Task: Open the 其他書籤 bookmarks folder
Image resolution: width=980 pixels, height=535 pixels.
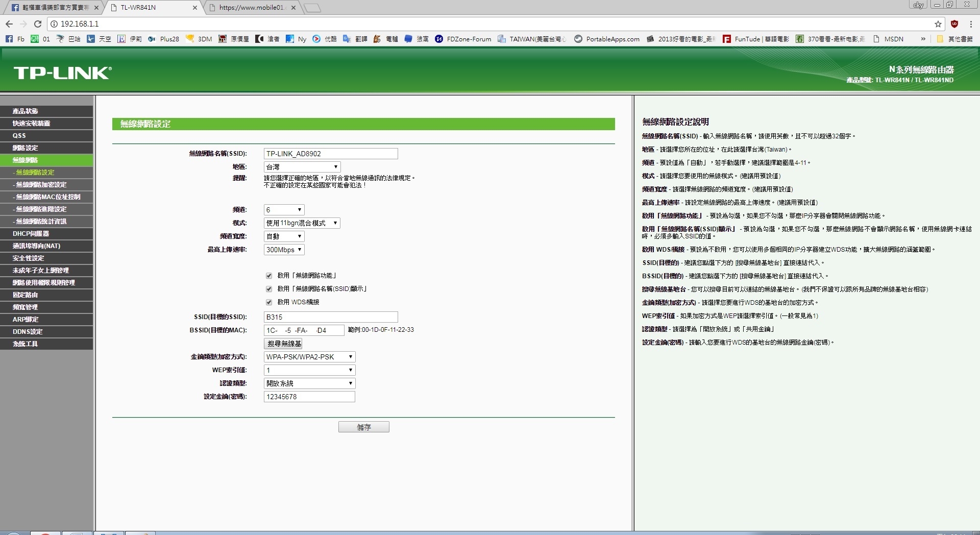Action: click(x=954, y=39)
